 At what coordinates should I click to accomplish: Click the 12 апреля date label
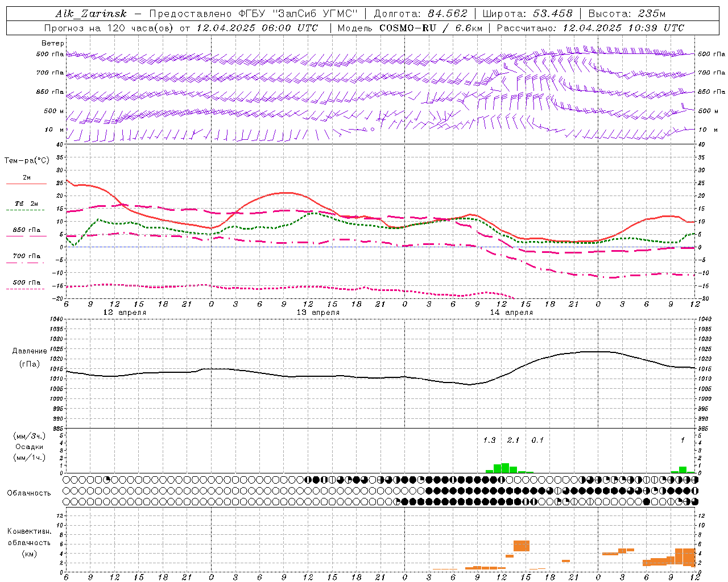[x=125, y=313]
